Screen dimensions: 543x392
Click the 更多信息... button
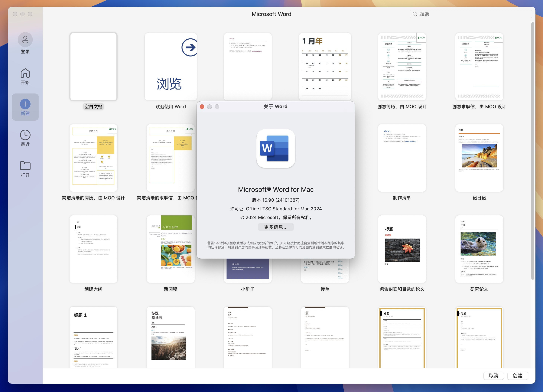[x=276, y=227]
